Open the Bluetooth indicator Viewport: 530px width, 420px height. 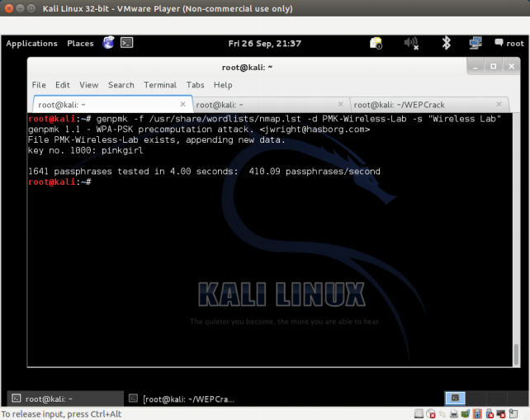(446, 43)
